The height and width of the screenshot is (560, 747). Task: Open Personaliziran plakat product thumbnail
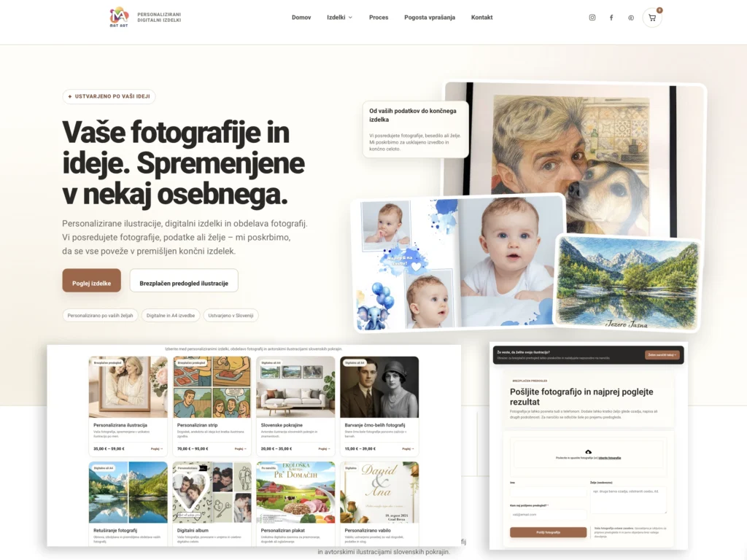(295, 492)
